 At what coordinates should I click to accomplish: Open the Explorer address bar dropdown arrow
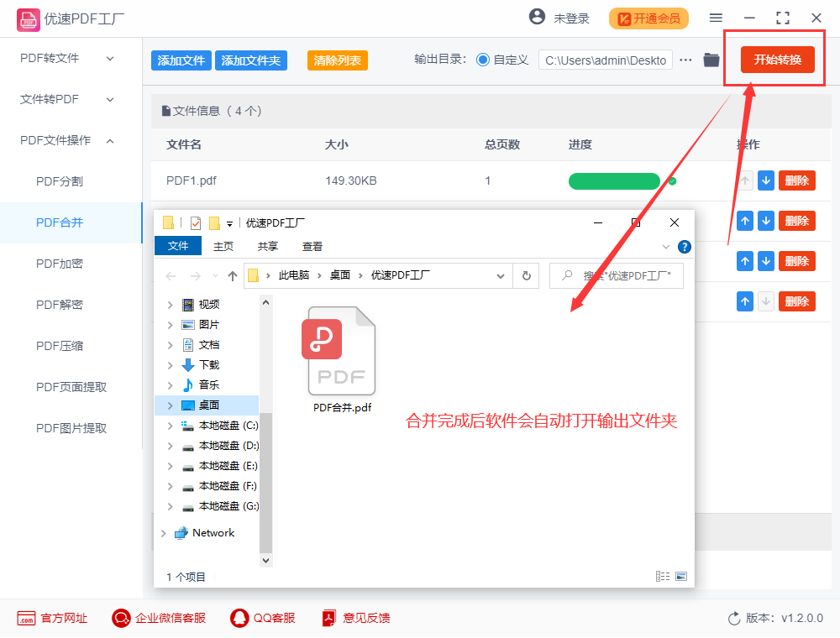(501, 275)
